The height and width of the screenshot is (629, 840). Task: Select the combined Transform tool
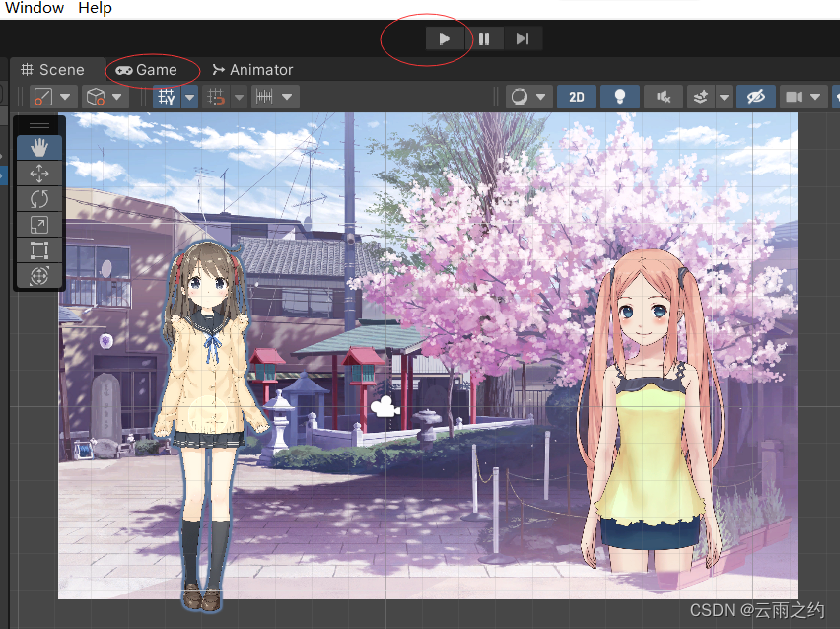click(x=39, y=276)
